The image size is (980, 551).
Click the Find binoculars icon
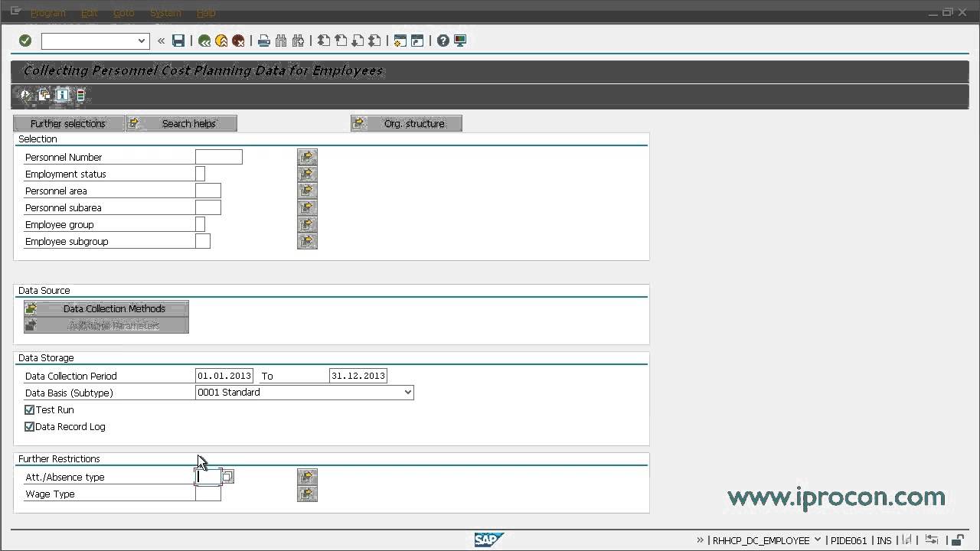[281, 41]
